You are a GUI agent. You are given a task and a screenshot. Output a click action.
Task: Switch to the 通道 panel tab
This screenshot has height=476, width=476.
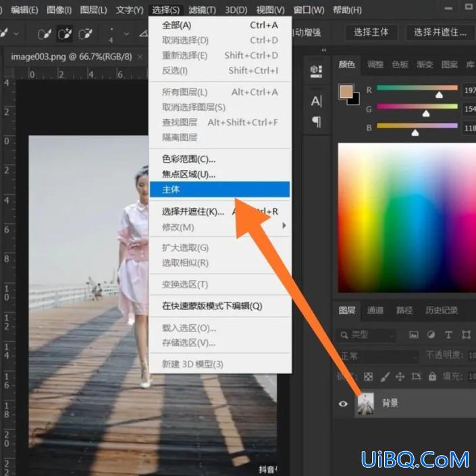point(375,311)
